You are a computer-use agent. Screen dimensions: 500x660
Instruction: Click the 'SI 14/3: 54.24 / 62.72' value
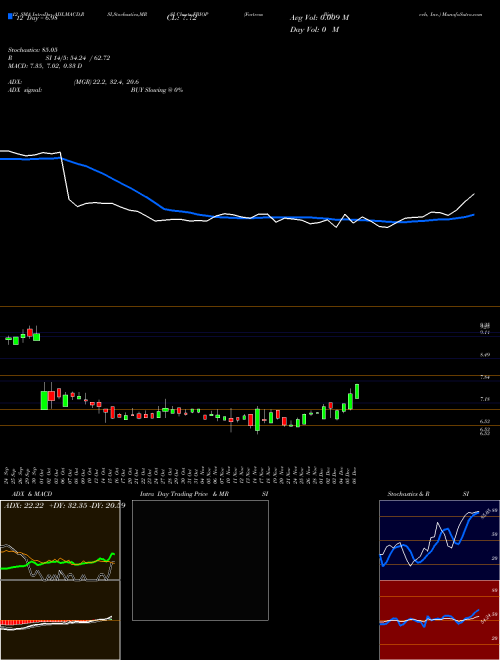tap(78, 58)
